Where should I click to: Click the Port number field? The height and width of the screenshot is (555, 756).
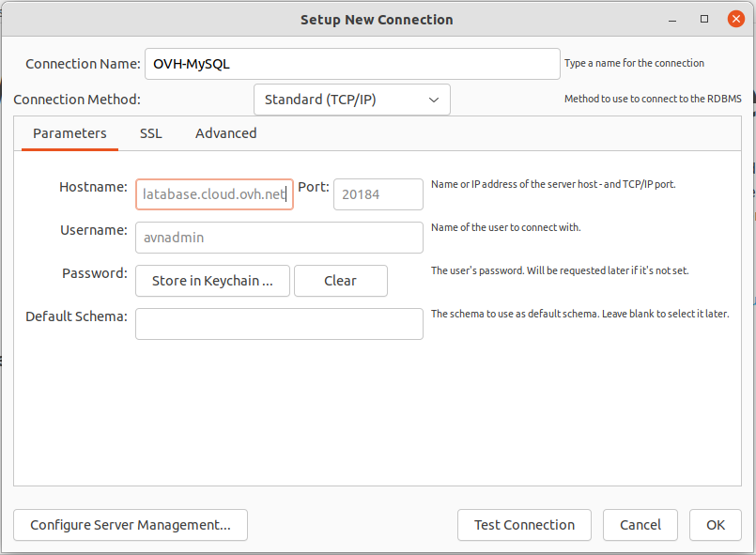point(378,194)
